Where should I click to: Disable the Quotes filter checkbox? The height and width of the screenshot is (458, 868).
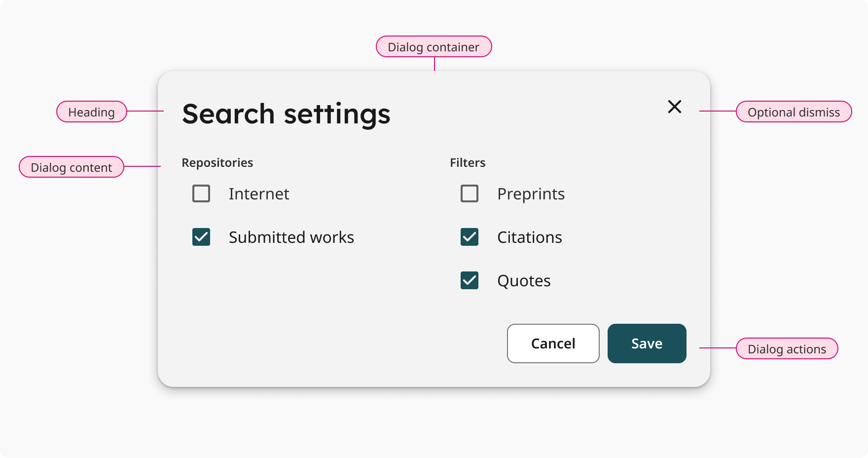(470, 280)
